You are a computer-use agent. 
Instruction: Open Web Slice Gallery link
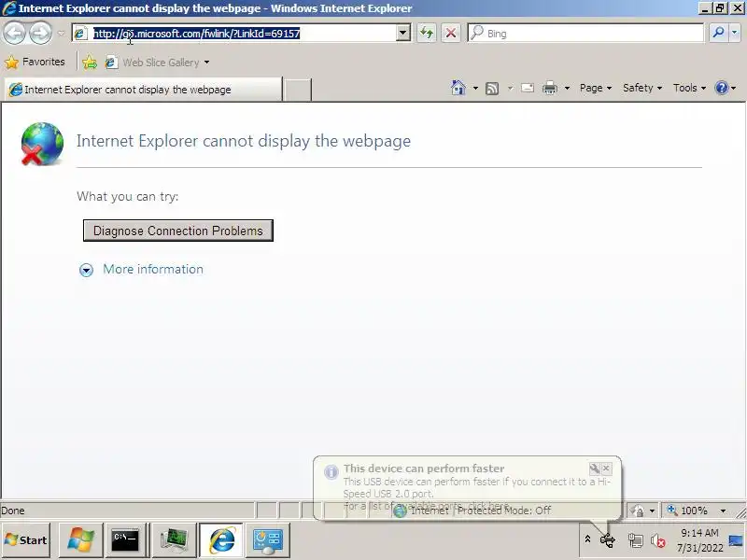(152, 63)
